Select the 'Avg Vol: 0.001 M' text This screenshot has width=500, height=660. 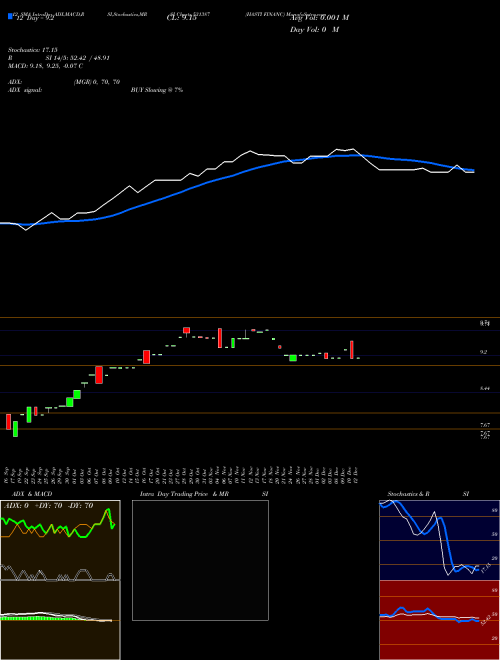[x=319, y=18]
